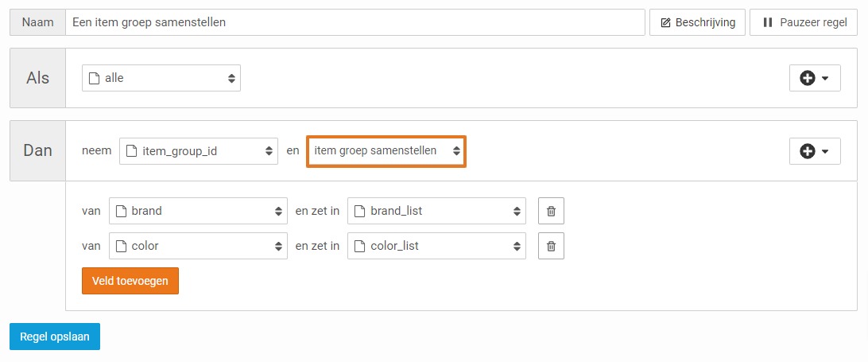Expand the caret next to Als plus button
Viewport: 868px width, 362px height.
[x=825, y=79]
